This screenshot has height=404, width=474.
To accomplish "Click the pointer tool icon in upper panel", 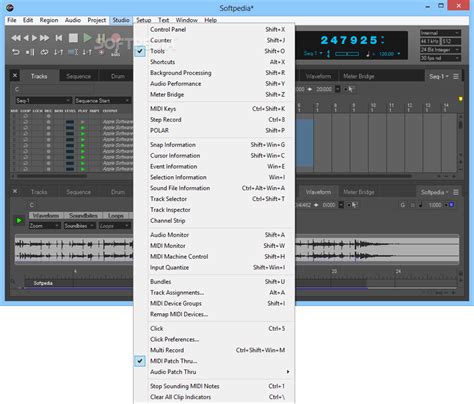I will pyautogui.click(x=350, y=89).
